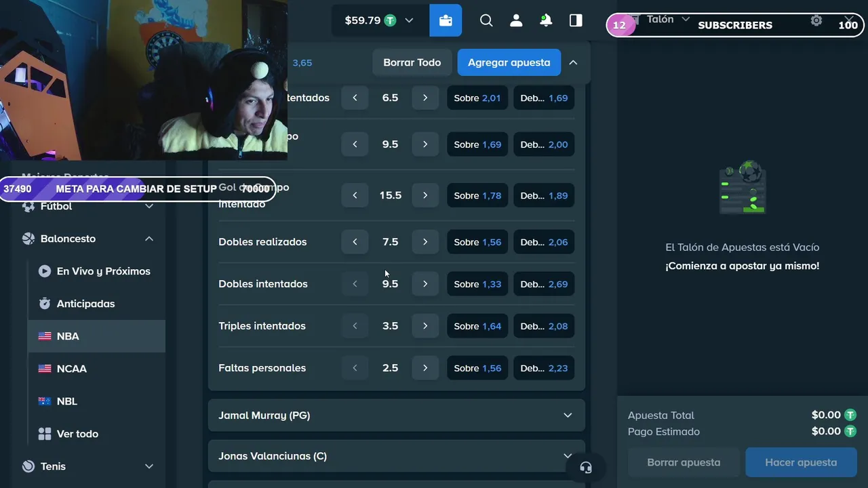Open the search magnifier icon
The width and height of the screenshot is (868, 488).
click(486, 20)
